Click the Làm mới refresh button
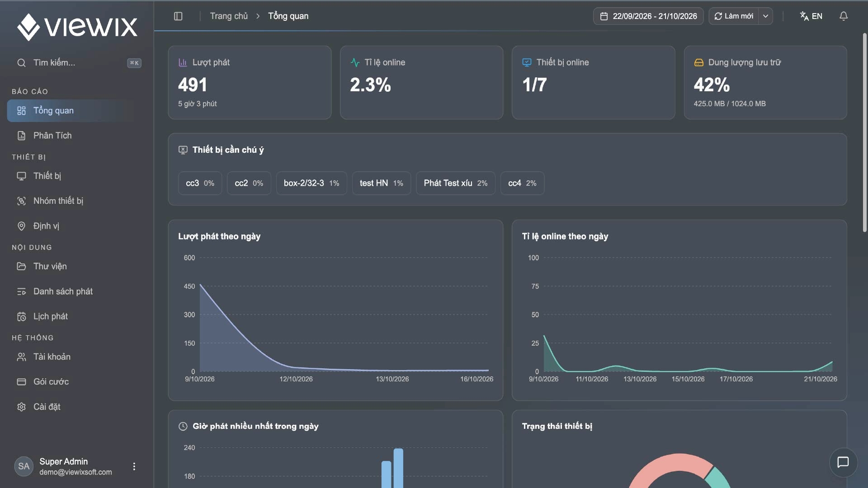Viewport: 868px width, 488px height. tap(734, 16)
